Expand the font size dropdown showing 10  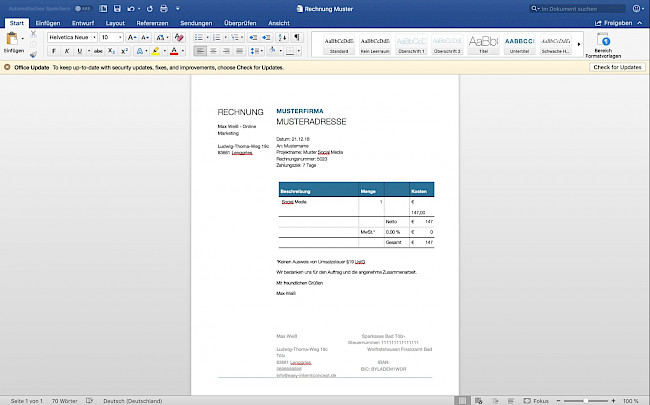click(x=121, y=37)
